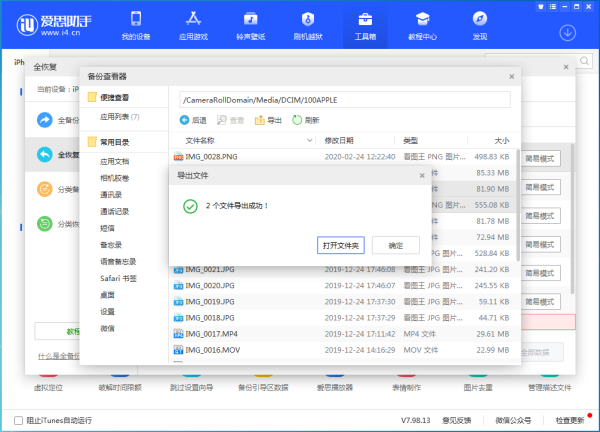
Task: Click the backup path input field
Action: [344, 99]
